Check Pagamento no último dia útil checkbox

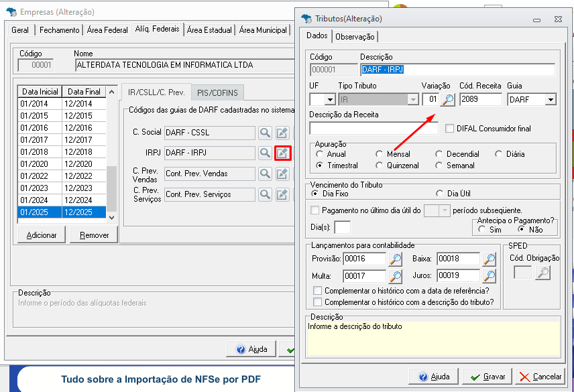click(x=314, y=210)
